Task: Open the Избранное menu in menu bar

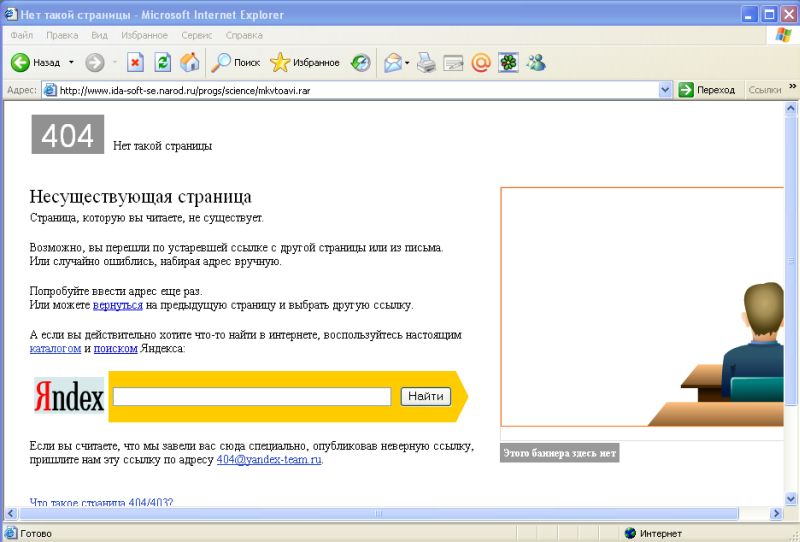Action: [144, 35]
